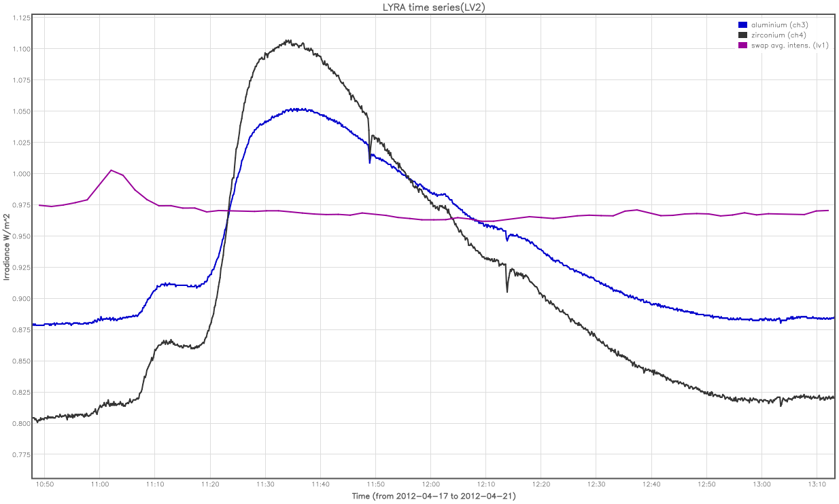Click the zirconium curve's peak near 11:35
This screenshot has height=504, width=839.
coord(288,41)
